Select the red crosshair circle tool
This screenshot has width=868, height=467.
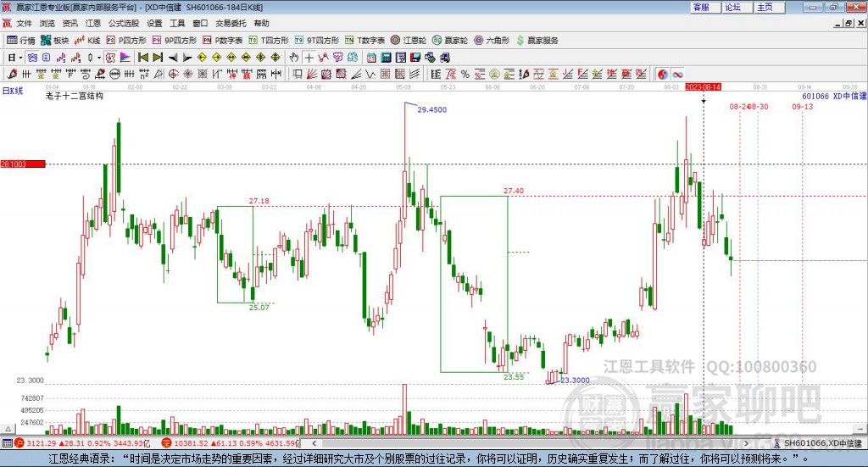coord(173,74)
